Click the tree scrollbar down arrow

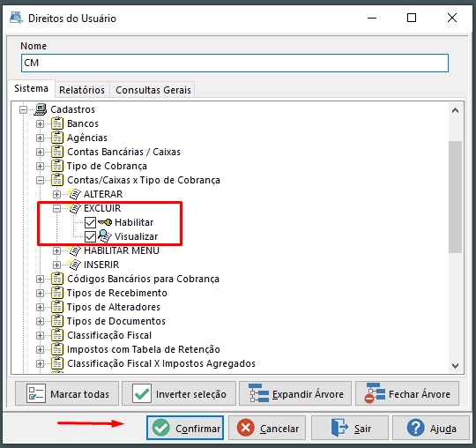click(455, 366)
